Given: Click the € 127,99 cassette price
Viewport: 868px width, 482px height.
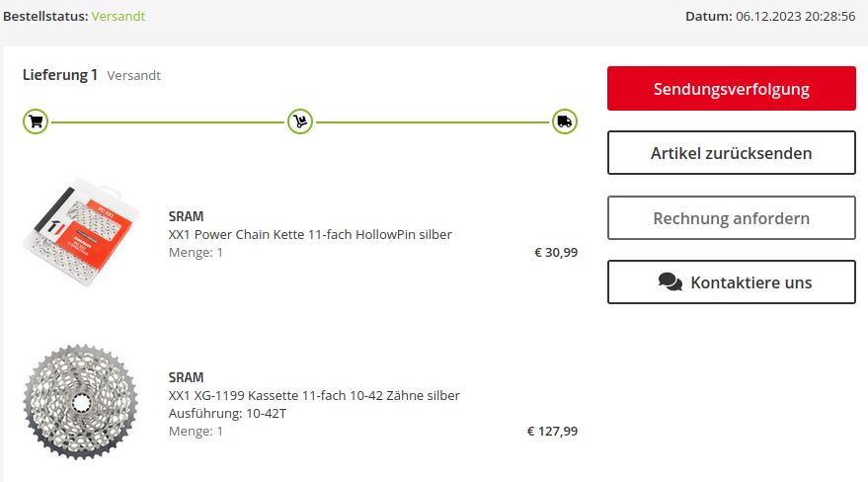Looking at the screenshot, I should click(552, 431).
